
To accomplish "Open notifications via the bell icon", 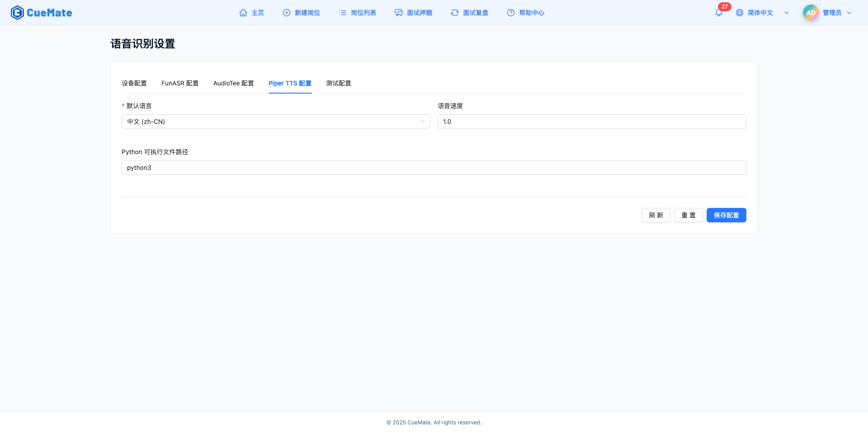I will coord(719,13).
